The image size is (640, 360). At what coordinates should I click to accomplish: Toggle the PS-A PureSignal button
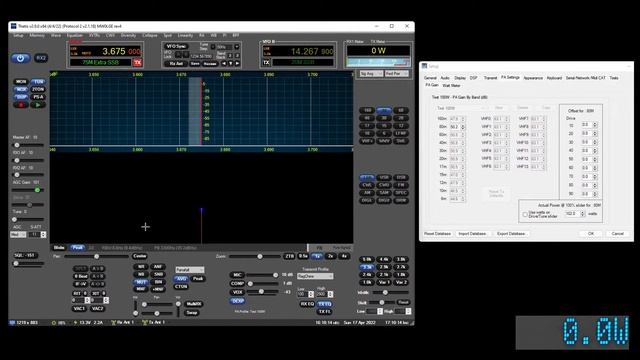tap(38, 97)
